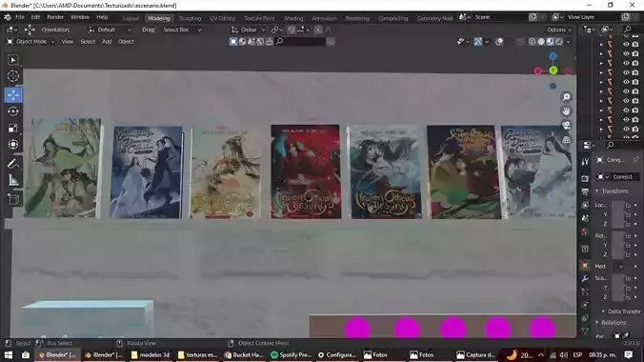Open the Render properties tab
This screenshot has height=362, width=644.
click(585, 178)
